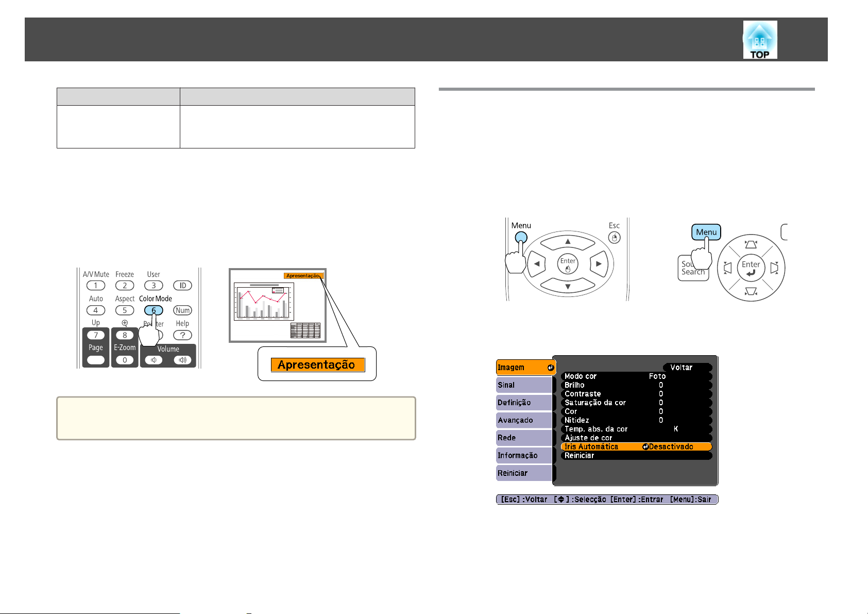Select the Brilho setting row
Image resolution: width=868 pixels, height=614 pixels.
click(x=636, y=385)
